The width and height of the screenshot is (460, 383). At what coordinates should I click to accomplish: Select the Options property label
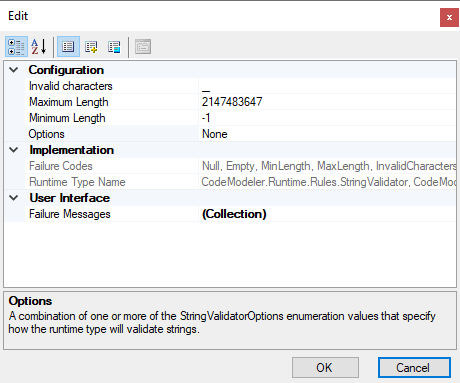point(47,134)
